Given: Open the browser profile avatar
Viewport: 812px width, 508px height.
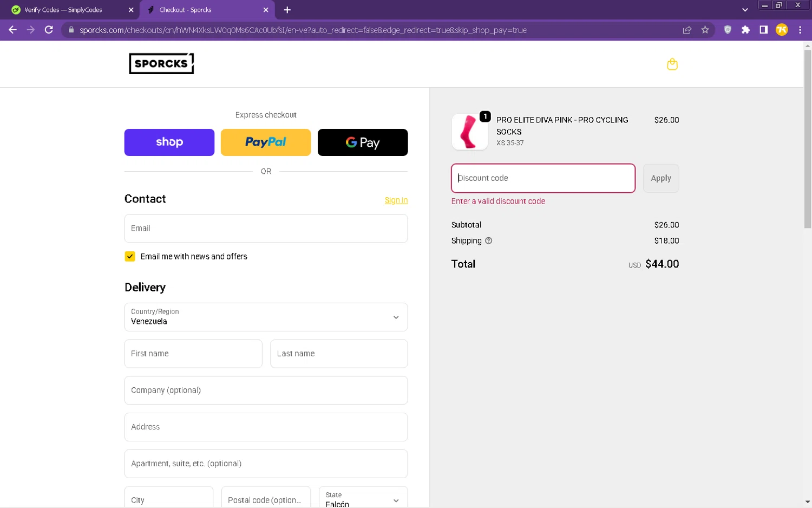Looking at the screenshot, I should tap(782, 30).
